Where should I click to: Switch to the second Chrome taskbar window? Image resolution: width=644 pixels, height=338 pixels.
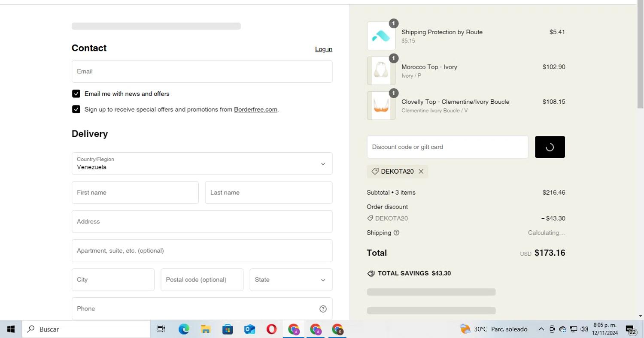click(316, 329)
